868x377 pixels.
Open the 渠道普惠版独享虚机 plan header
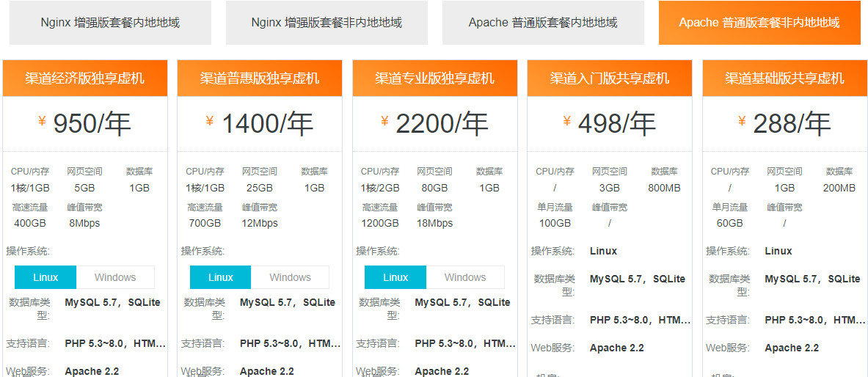point(260,78)
